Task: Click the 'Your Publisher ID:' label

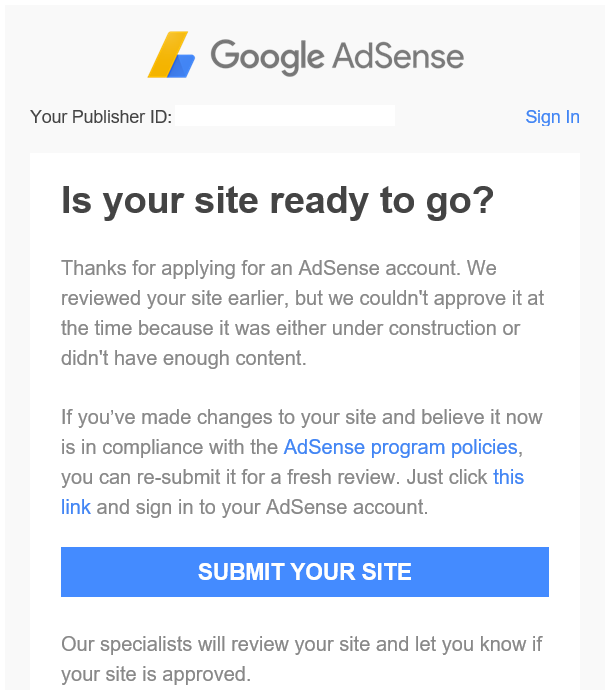Action: click(x=101, y=117)
